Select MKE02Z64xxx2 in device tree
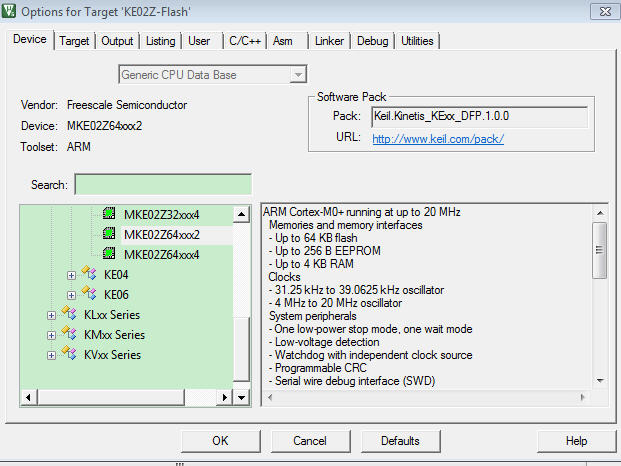 click(x=162, y=235)
